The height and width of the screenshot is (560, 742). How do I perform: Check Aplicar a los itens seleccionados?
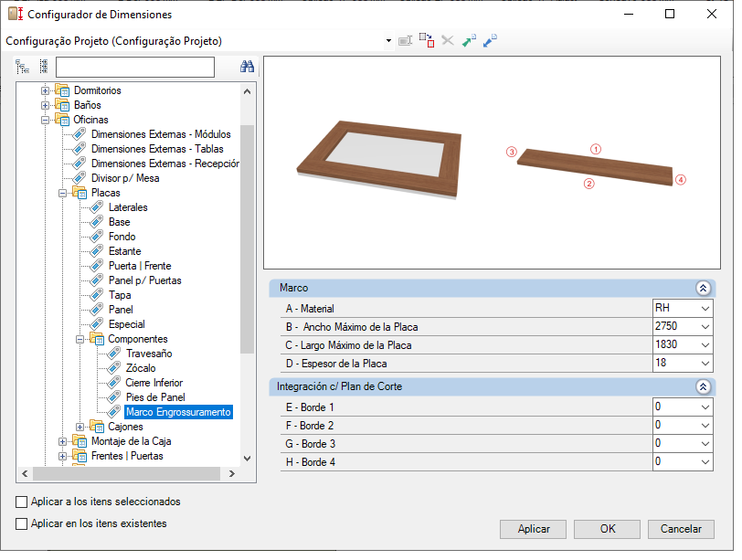click(x=21, y=502)
